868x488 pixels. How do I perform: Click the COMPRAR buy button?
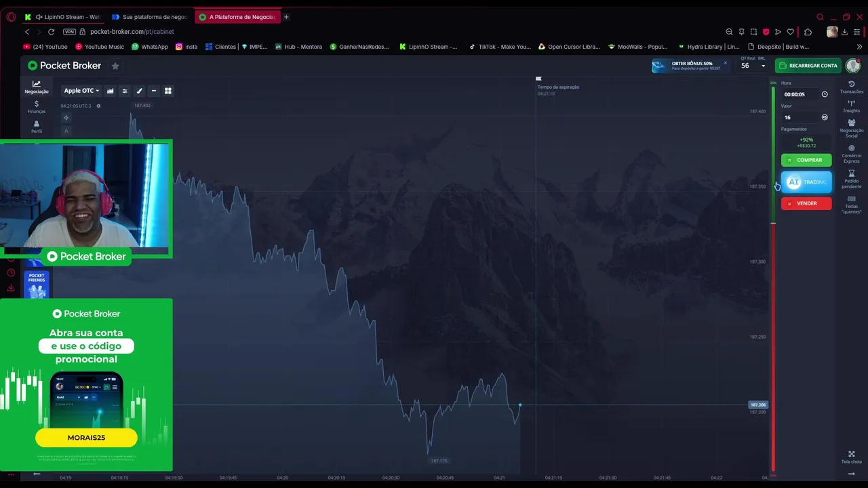pyautogui.click(x=806, y=160)
